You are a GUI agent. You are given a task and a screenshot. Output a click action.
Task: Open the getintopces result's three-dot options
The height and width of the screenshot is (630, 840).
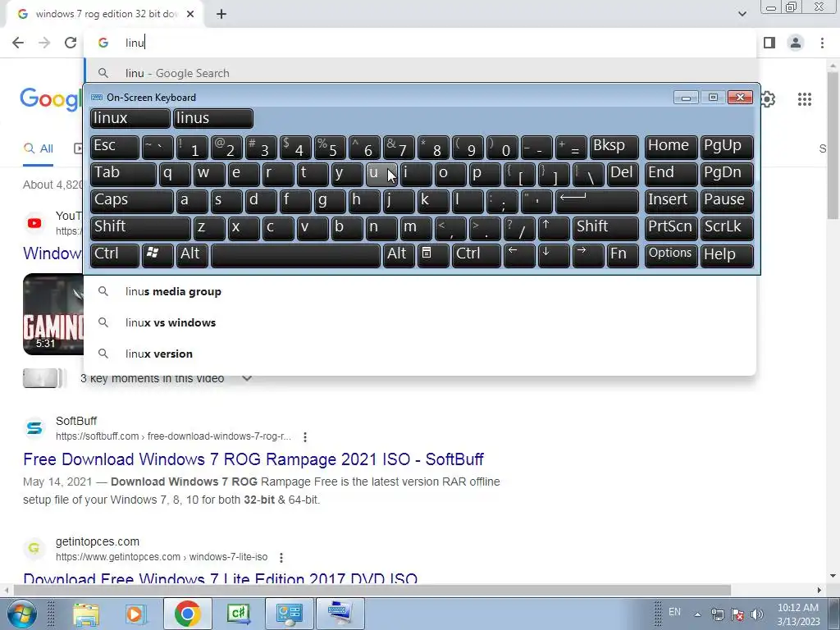tap(281, 558)
